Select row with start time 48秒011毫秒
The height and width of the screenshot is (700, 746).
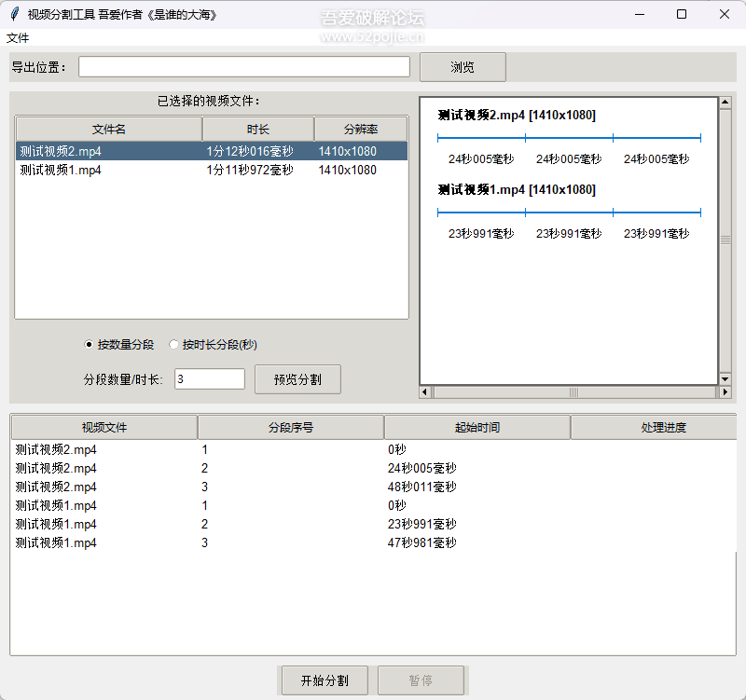(373, 487)
